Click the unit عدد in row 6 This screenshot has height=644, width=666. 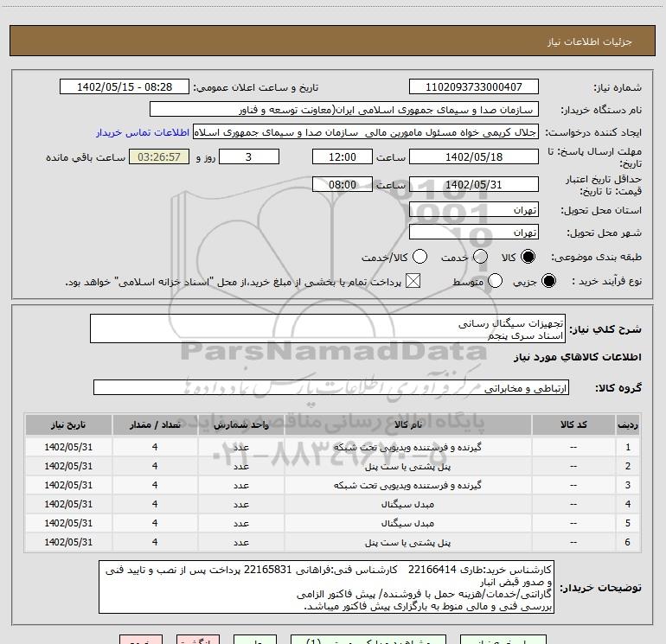(x=240, y=543)
